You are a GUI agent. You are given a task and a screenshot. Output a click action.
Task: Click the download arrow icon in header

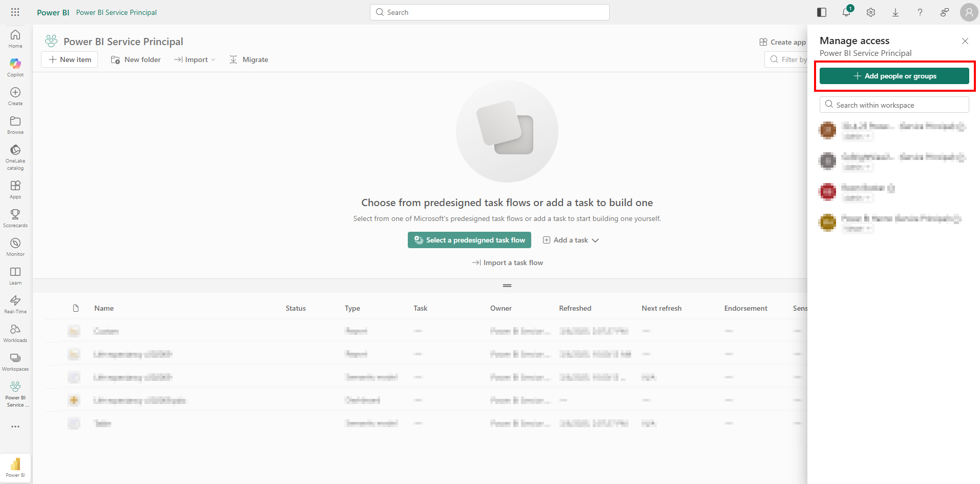pos(895,12)
